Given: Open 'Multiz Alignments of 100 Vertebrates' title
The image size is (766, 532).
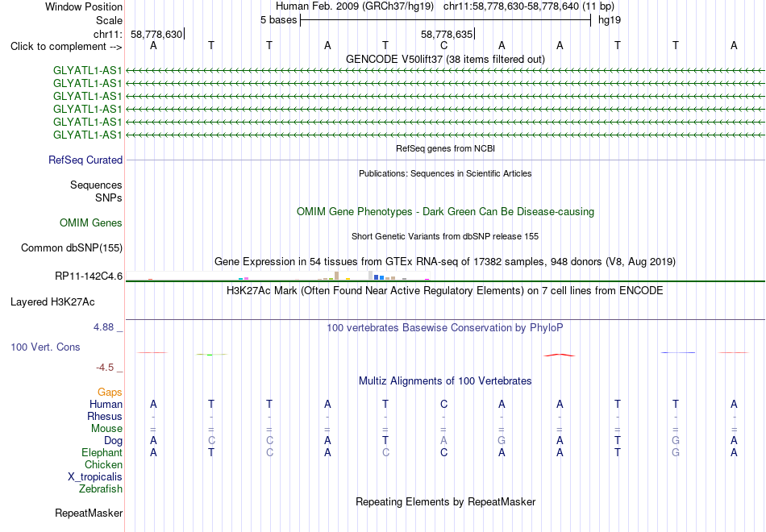Looking at the screenshot, I should click(x=445, y=381).
